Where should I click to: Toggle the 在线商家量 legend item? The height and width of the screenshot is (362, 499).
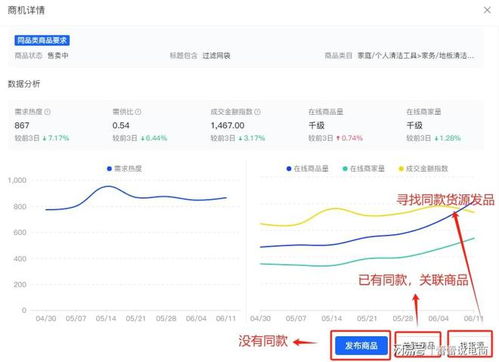pos(364,169)
